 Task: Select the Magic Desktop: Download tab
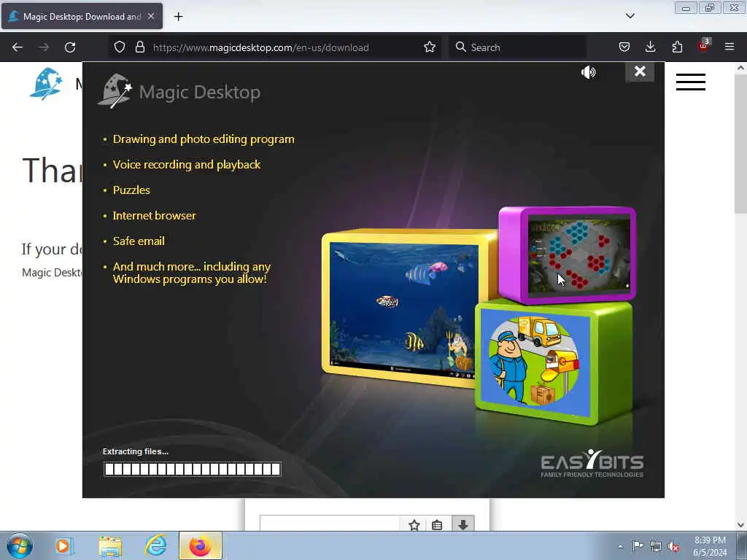point(82,16)
